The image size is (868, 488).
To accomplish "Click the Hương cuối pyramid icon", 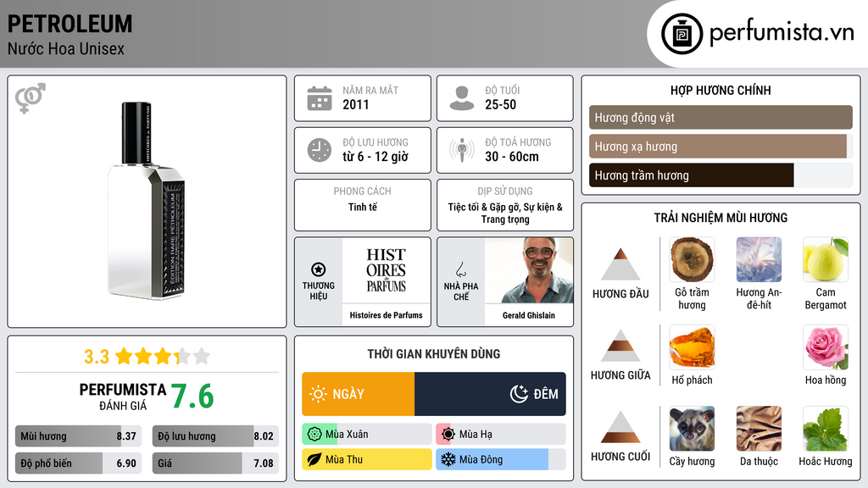I will (x=620, y=427).
